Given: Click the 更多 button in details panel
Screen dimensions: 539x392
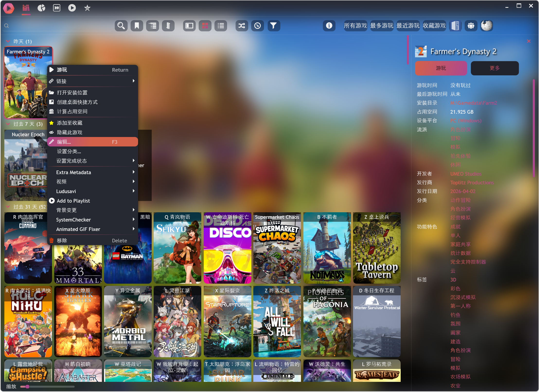Looking at the screenshot, I should (x=495, y=68).
